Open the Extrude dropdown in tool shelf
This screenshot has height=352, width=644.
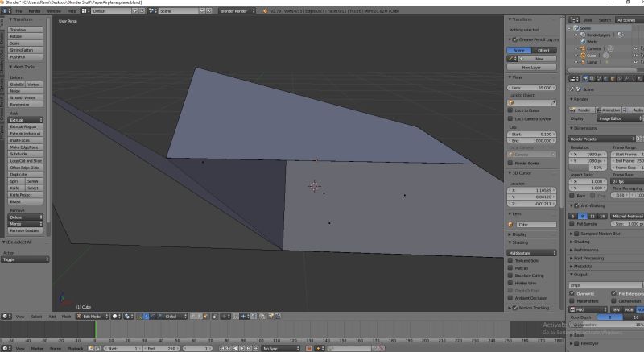[26, 120]
